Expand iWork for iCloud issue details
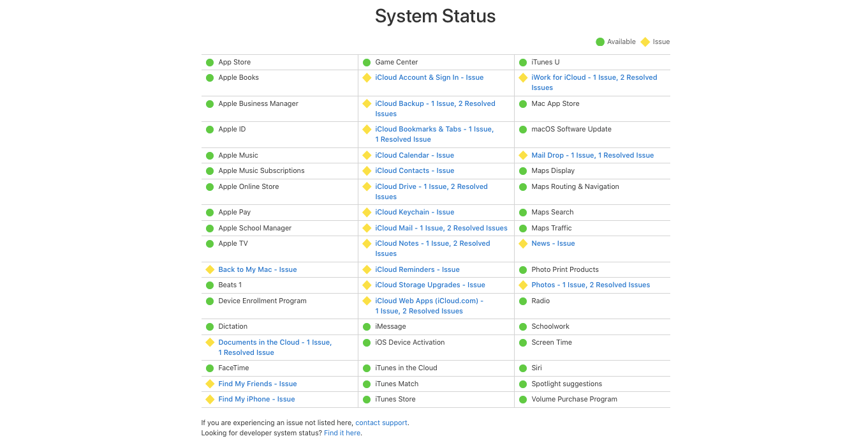Screen dimensions: 868x443 coord(594,82)
